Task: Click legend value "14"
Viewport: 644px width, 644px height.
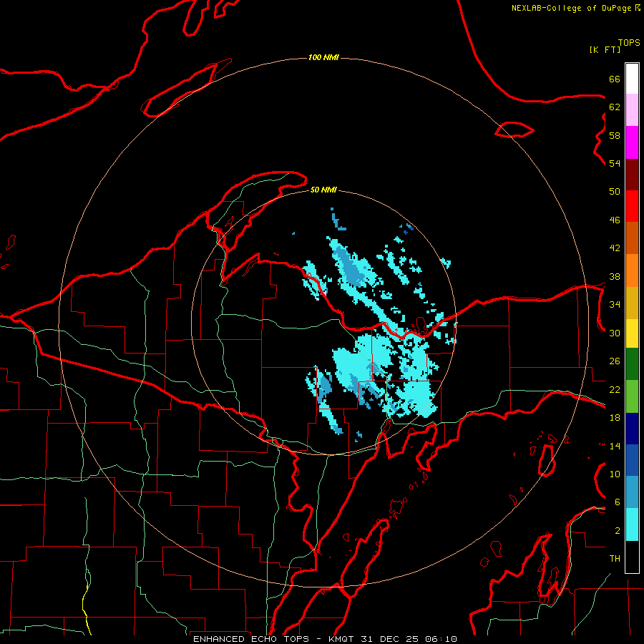Action: tap(615, 446)
